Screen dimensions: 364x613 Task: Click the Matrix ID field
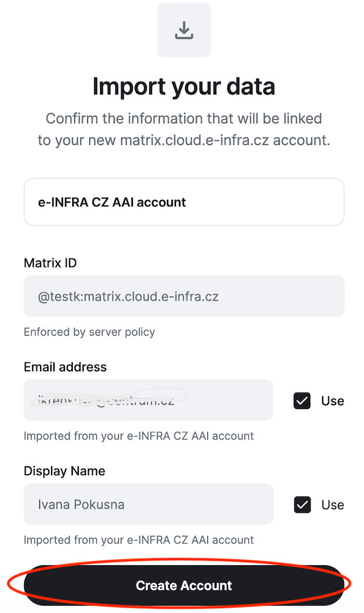pos(184,296)
